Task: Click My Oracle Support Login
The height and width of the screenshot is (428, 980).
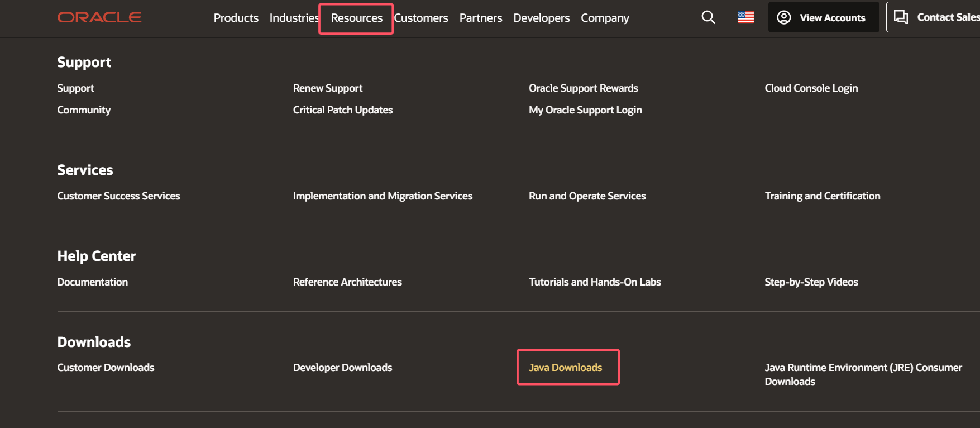Action: [585, 110]
